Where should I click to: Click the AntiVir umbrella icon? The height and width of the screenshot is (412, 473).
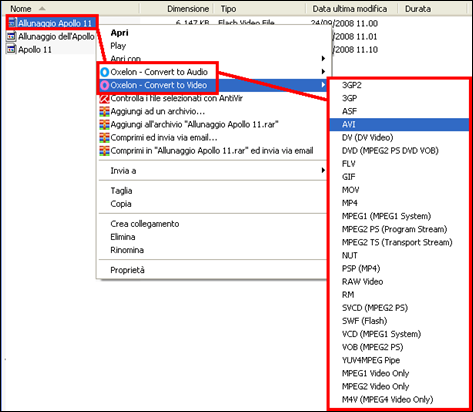click(x=104, y=98)
